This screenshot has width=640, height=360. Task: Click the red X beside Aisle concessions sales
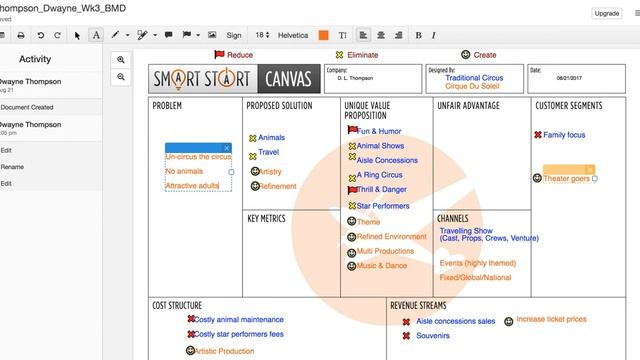pyautogui.click(x=406, y=322)
